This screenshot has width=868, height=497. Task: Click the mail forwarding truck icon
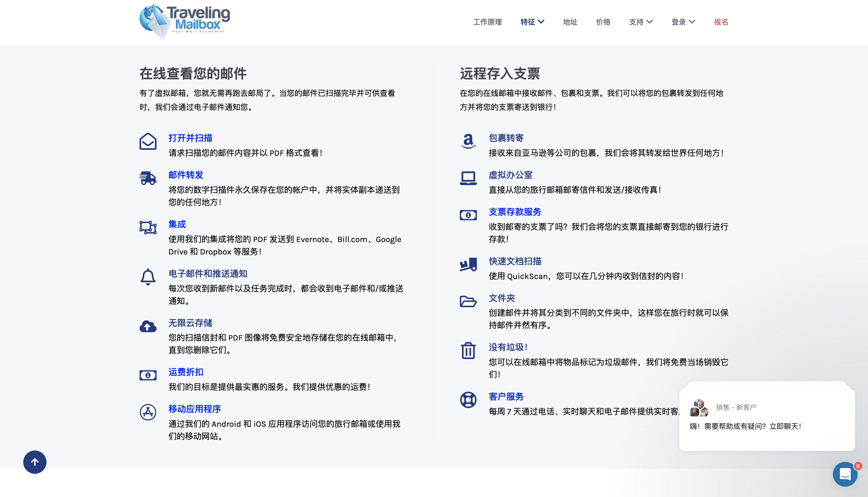148,178
